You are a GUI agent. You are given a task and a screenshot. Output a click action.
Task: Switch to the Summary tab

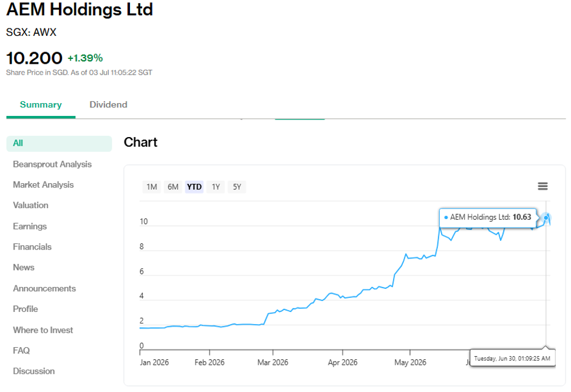(41, 105)
